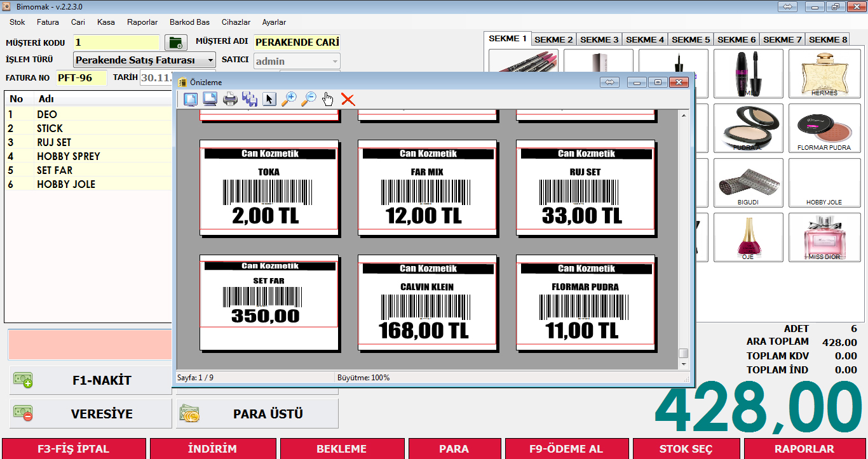Select the SET FAR row in invoice list
Image resolution: width=868 pixels, height=459 pixels.
[89, 170]
